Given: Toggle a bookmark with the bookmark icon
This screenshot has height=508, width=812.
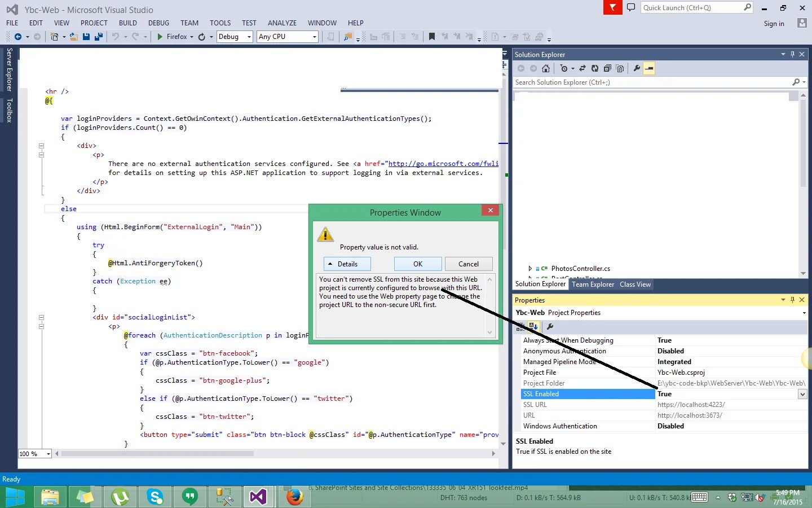Looking at the screenshot, I should tap(432, 37).
